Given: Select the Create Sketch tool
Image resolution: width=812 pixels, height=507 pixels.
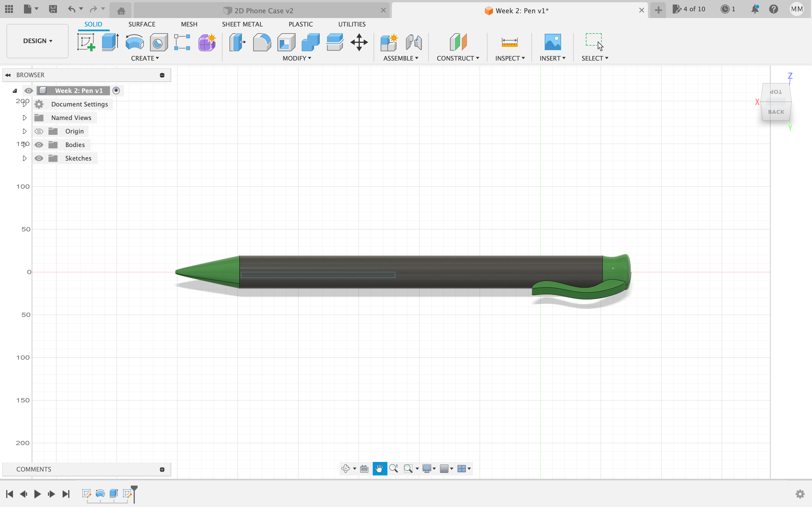Looking at the screenshot, I should pyautogui.click(x=86, y=42).
